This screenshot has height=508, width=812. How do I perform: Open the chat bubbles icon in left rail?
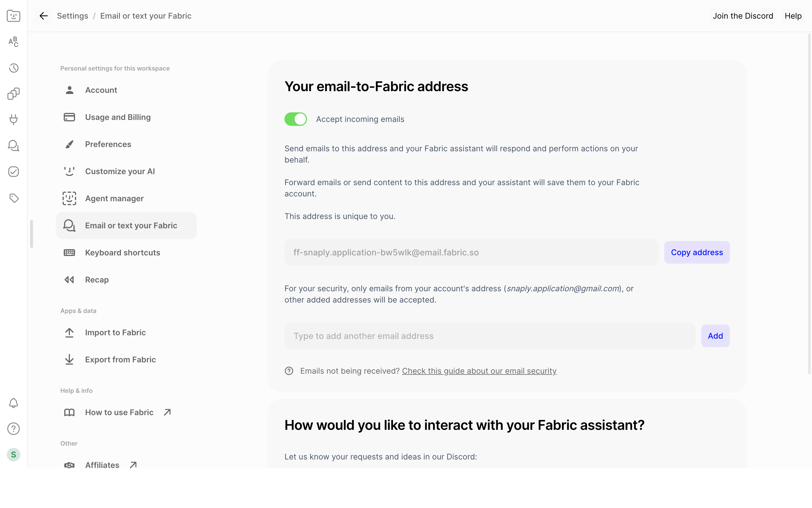pyautogui.click(x=14, y=145)
